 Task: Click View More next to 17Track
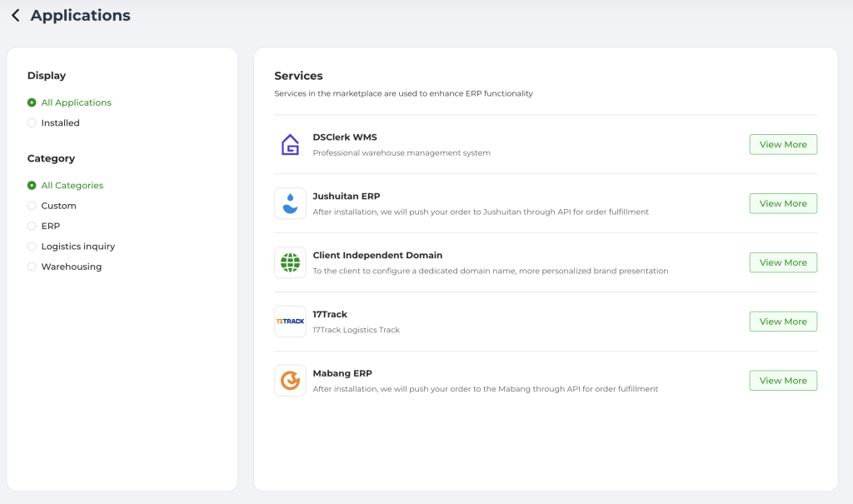click(782, 322)
